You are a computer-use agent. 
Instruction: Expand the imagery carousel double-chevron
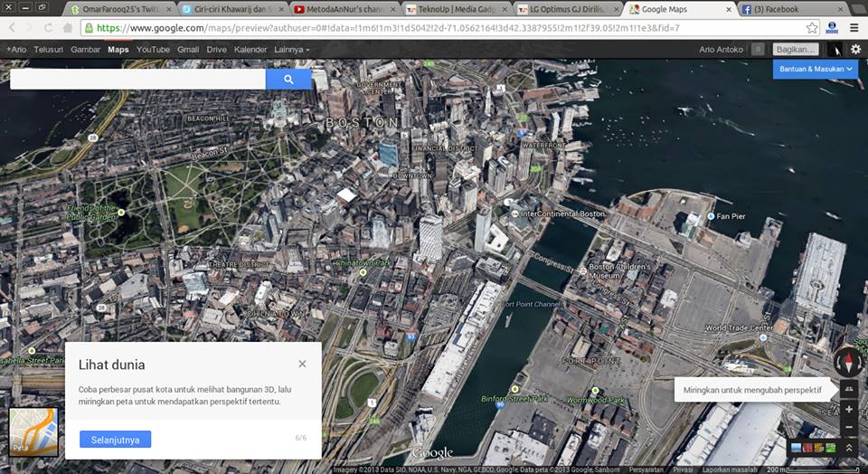[x=849, y=448]
